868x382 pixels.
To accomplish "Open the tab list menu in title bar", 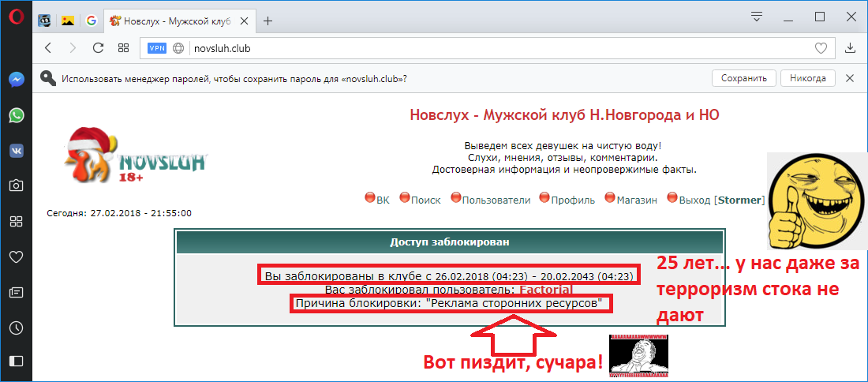I will pos(757,17).
